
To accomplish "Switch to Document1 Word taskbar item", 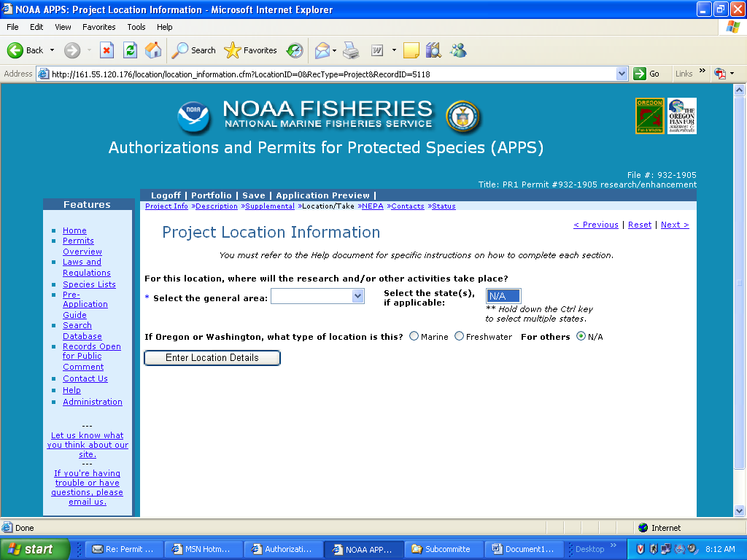I will coord(524,549).
